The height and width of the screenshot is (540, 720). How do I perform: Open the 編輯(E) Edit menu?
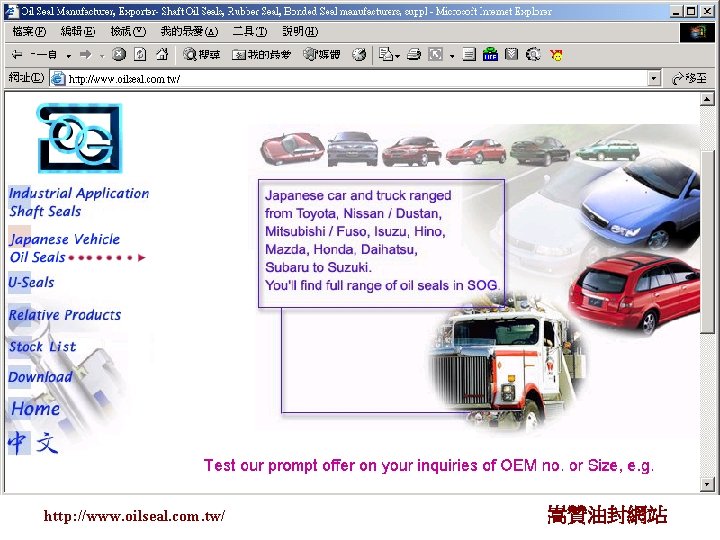coord(78,31)
